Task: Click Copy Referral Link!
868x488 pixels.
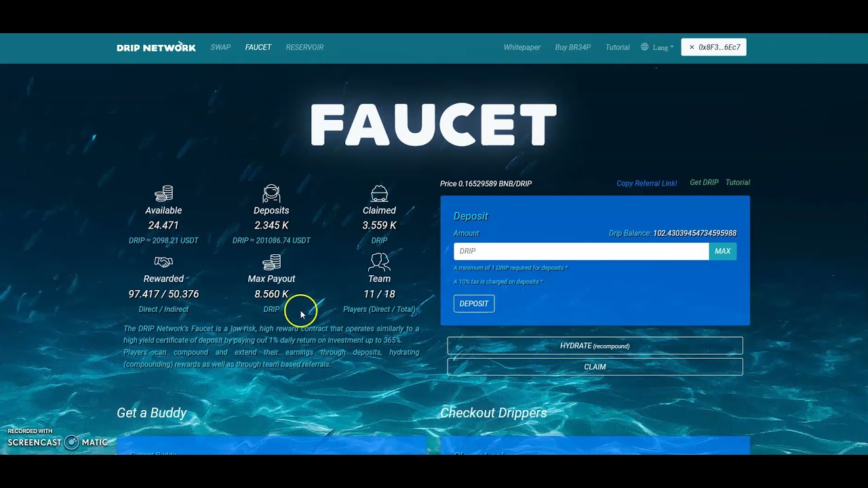Action: 647,184
